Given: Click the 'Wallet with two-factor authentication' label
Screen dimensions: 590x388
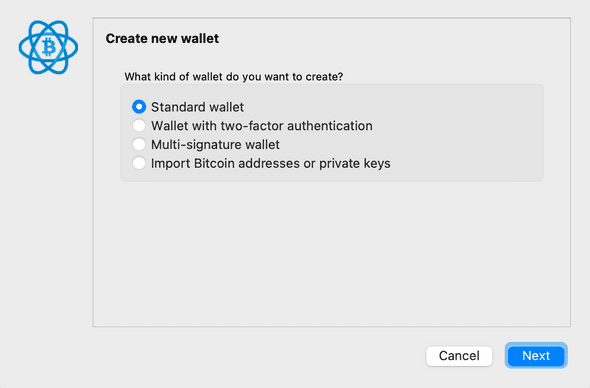Looking at the screenshot, I should click(x=262, y=126).
